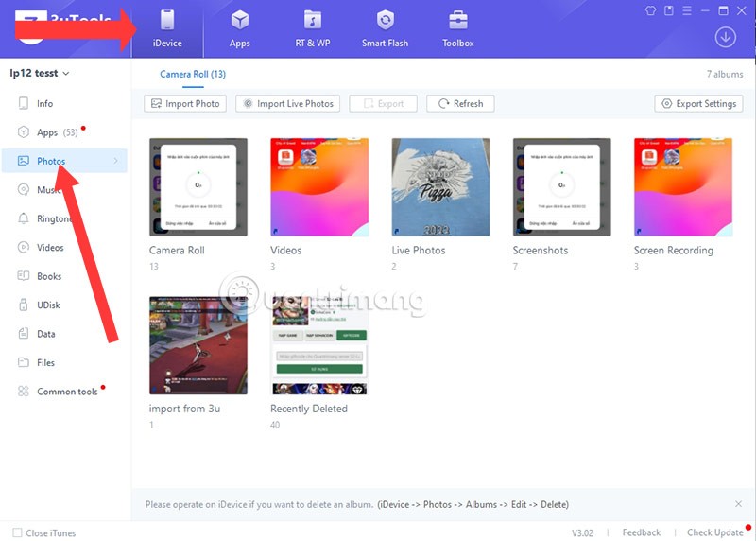Select Common tools in the sidebar
The image size is (756, 541).
click(x=67, y=392)
